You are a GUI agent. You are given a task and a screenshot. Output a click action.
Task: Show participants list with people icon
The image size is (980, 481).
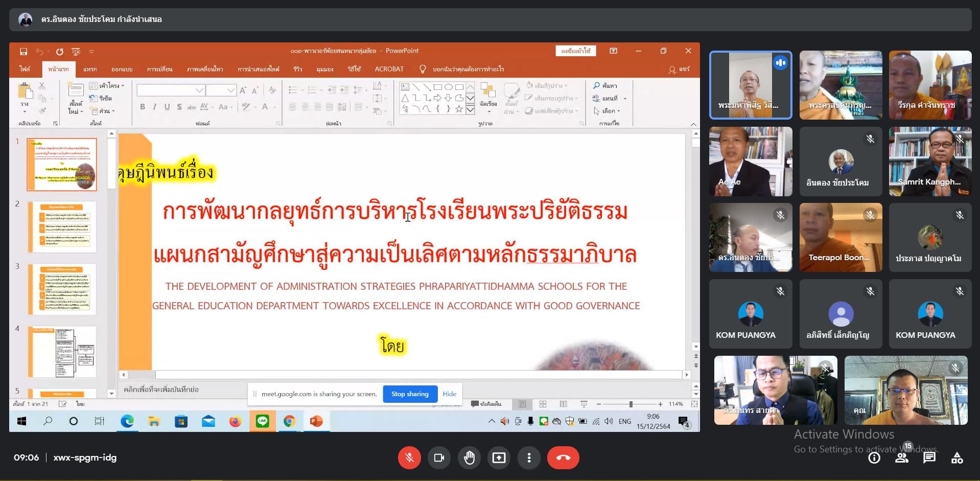click(902, 458)
